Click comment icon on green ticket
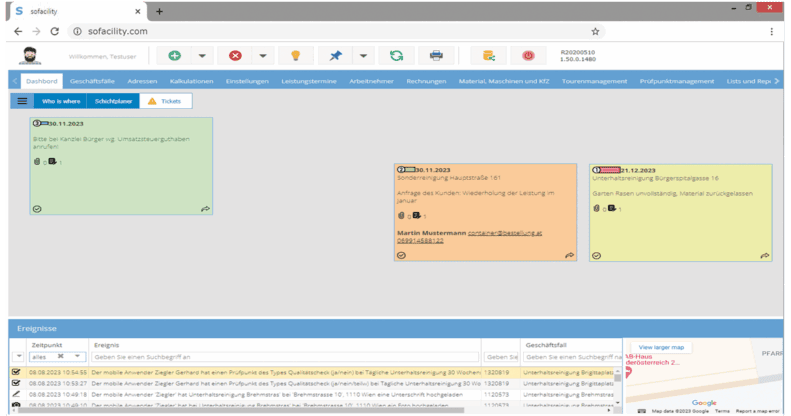The image size is (791, 416). (52, 161)
